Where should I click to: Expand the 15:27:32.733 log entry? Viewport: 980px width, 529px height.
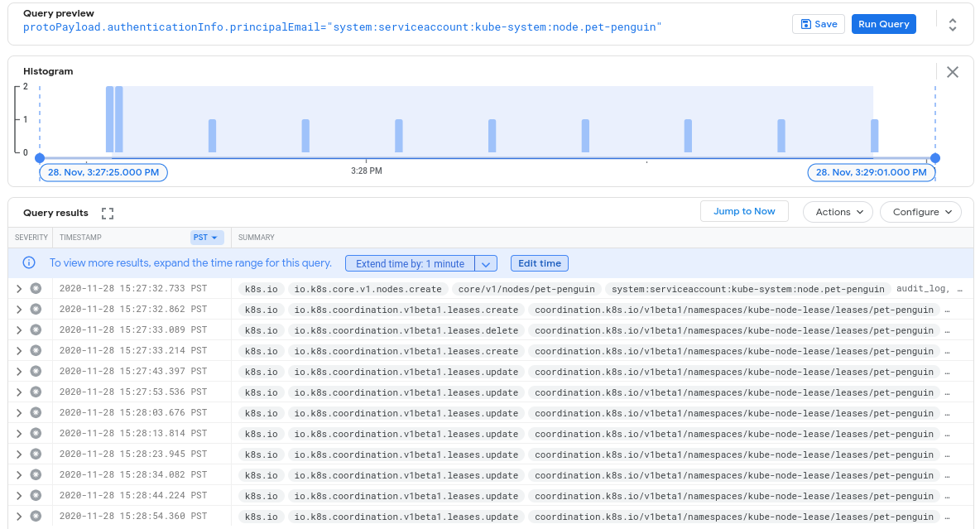coord(19,289)
